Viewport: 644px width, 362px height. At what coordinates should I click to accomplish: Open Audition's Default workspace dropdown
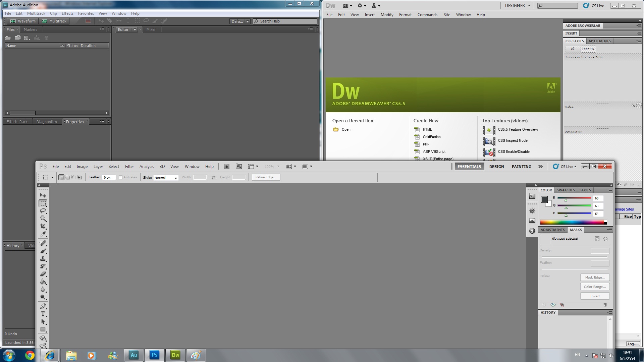tap(240, 21)
